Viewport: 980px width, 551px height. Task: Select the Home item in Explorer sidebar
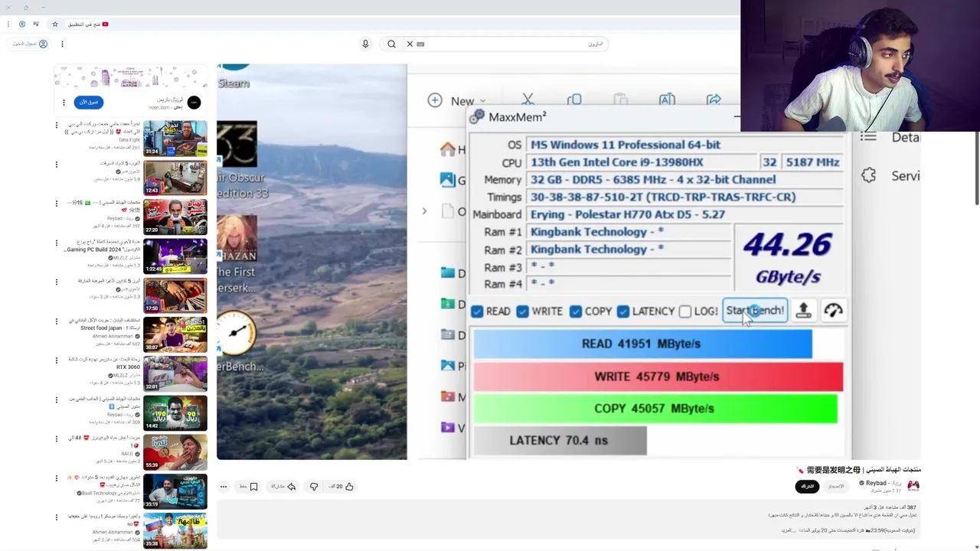[452, 149]
